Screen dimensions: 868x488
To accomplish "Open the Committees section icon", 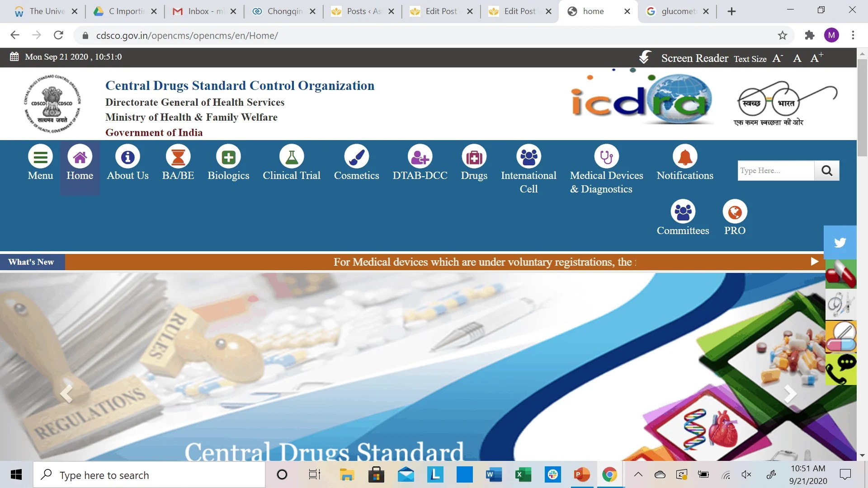I will 683,211.
